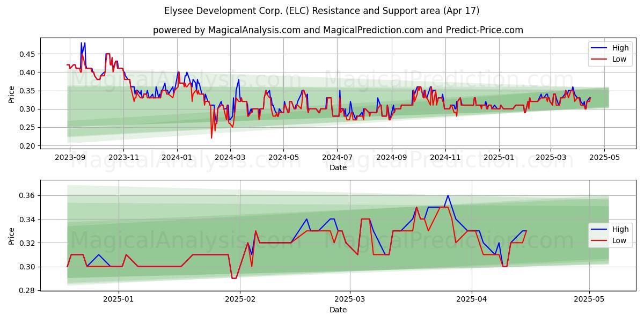The height and width of the screenshot is (322, 644).
Task: Click the 0.45 price tick in top chart
Action: coord(28,54)
